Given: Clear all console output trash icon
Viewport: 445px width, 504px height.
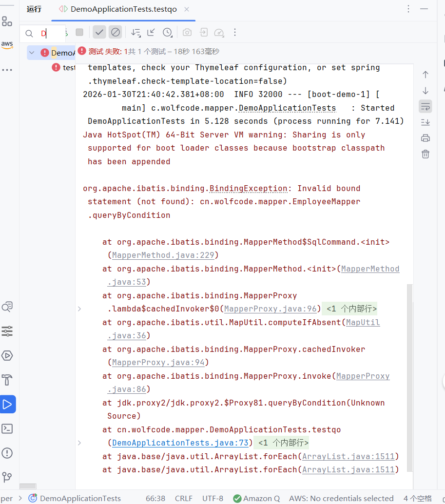Looking at the screenshot, I should [426, 155].
